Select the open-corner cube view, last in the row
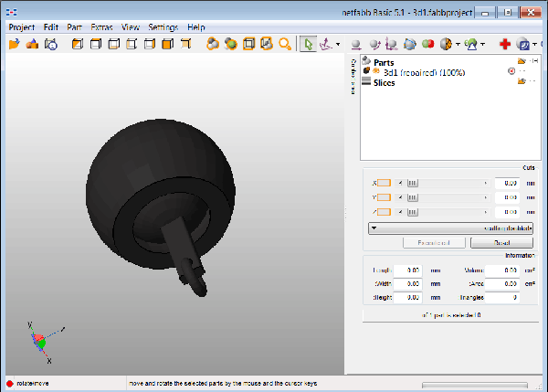 point(186,44)
